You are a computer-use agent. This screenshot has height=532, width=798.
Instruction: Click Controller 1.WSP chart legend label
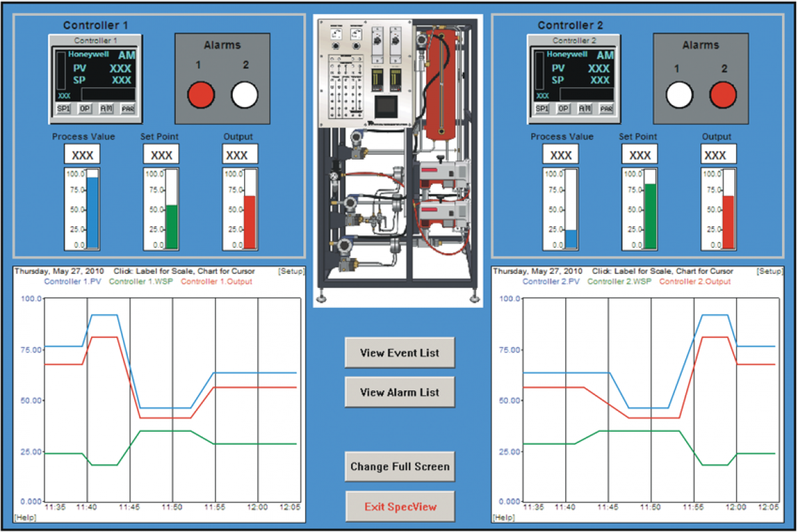141,282
